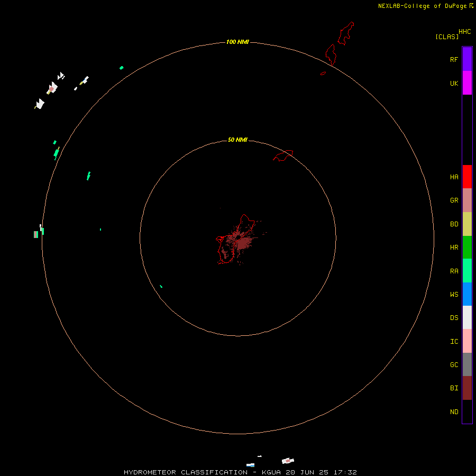The height and width of the screenshot is (476, 476).
Task: Click the UK legend label
Action: pos(454,83)
